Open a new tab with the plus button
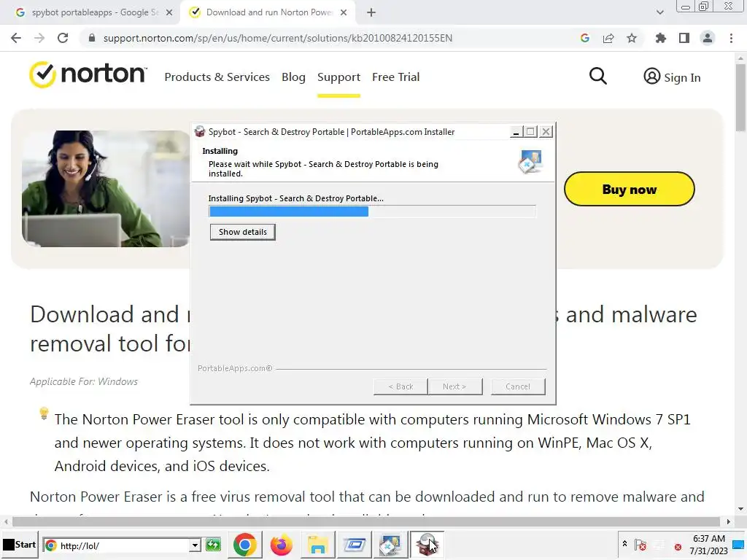747x560 pixels. coord(371,12)
